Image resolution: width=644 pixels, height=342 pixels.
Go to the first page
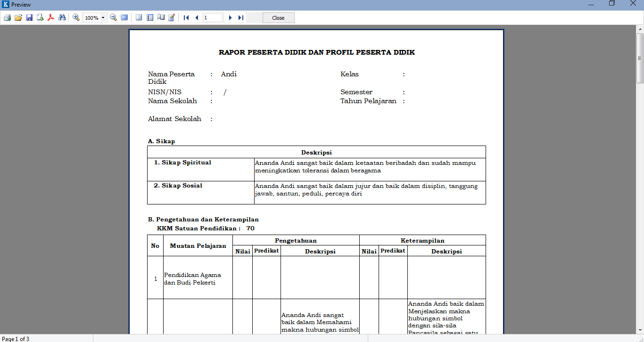point(186,18)
